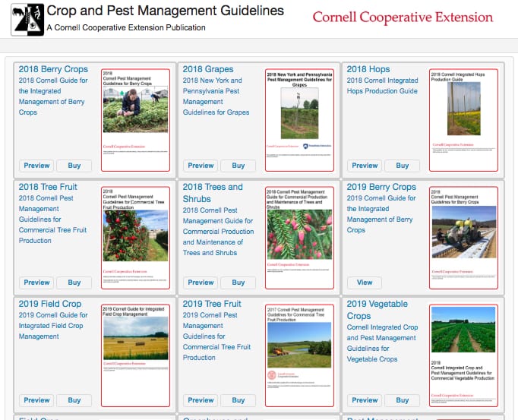Click 2018 Berry Crops description text
This screenshot has height=420, width=518.
[x=53, y=96]
